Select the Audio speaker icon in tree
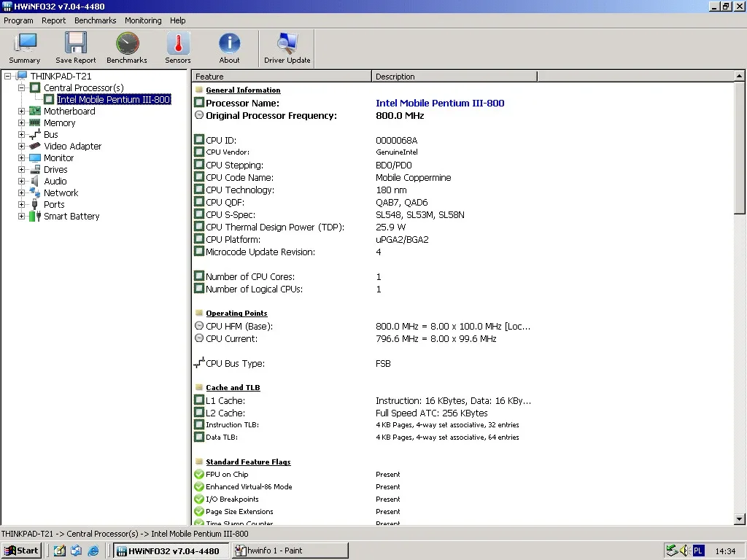Screen dimensions: 747x560 coord(35,181)
